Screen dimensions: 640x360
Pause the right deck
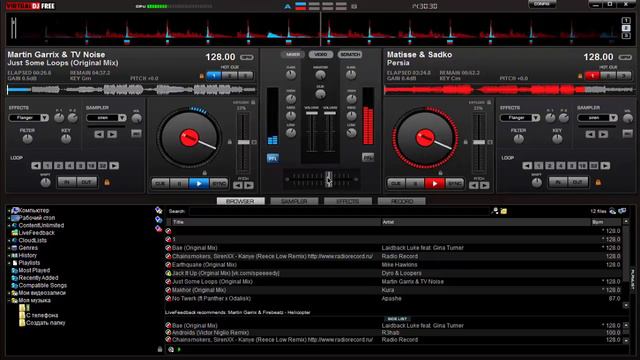[415, 184]
